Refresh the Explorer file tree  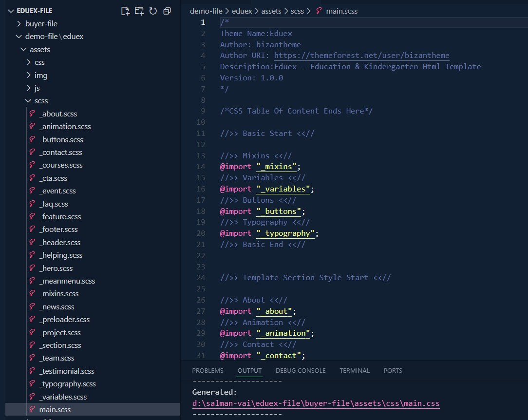(153, 11)
